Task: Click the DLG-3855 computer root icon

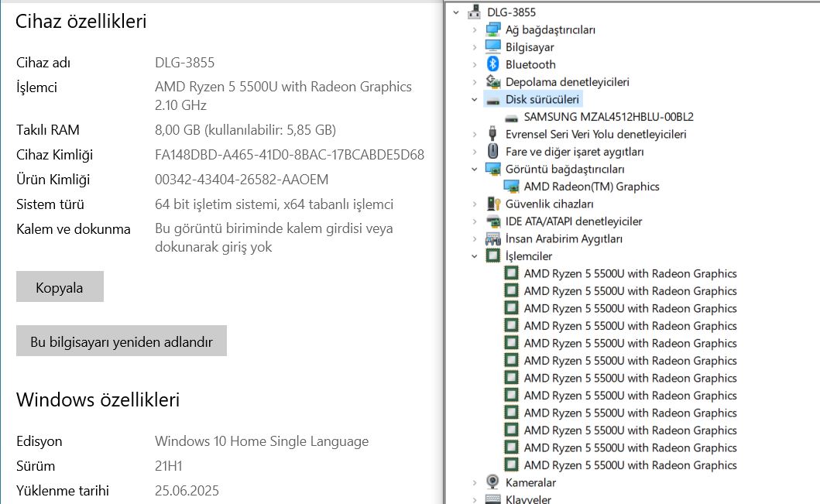Action: click(475, 12)
